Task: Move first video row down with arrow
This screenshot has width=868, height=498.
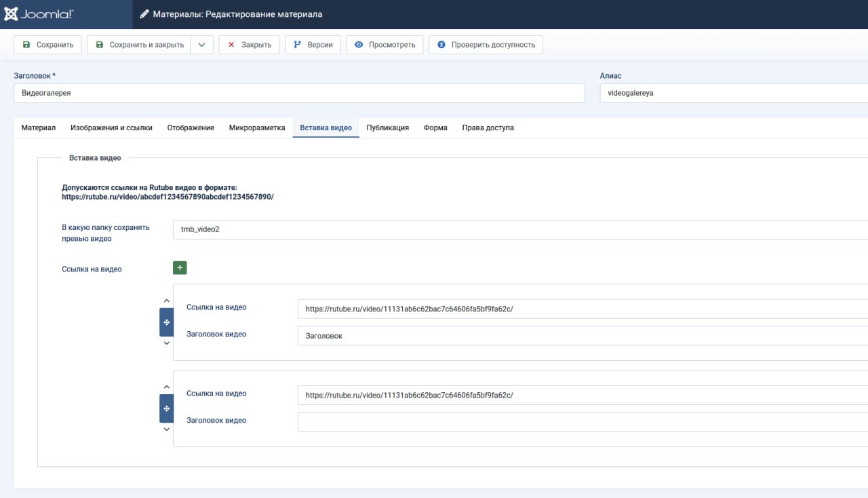Action: 167,343
